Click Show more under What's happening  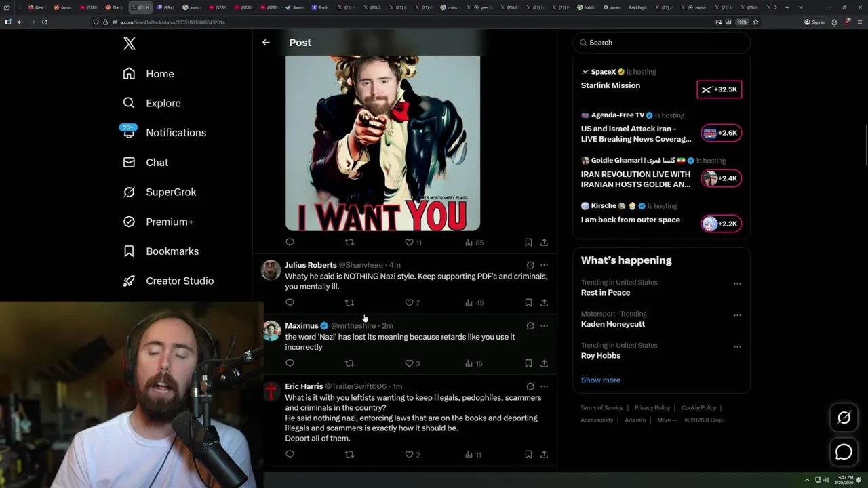601,380
